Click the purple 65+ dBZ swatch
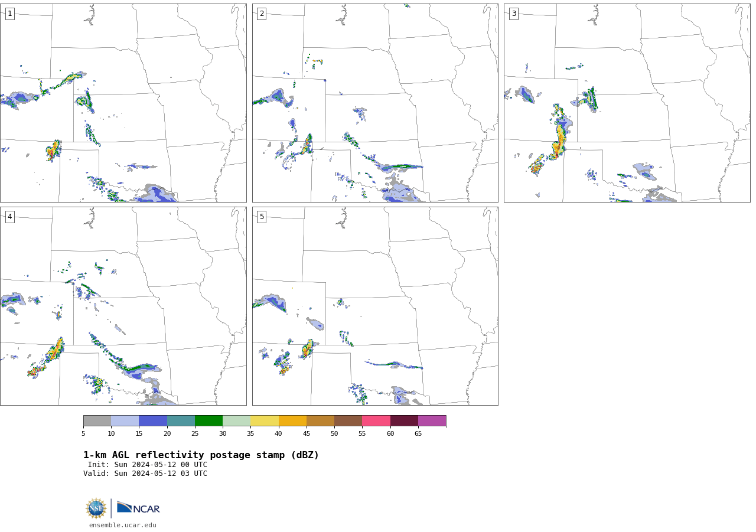The height and width of the screenshot is (532, 756). point(432,421)
